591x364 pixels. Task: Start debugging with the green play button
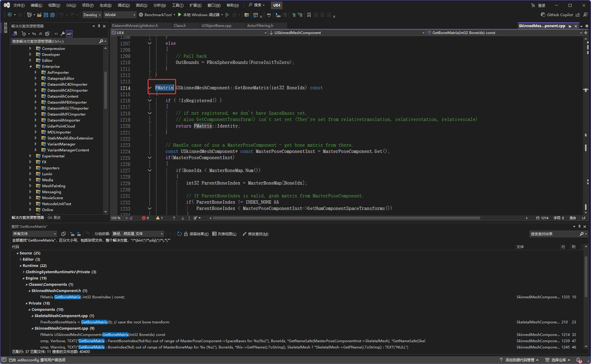180,15
